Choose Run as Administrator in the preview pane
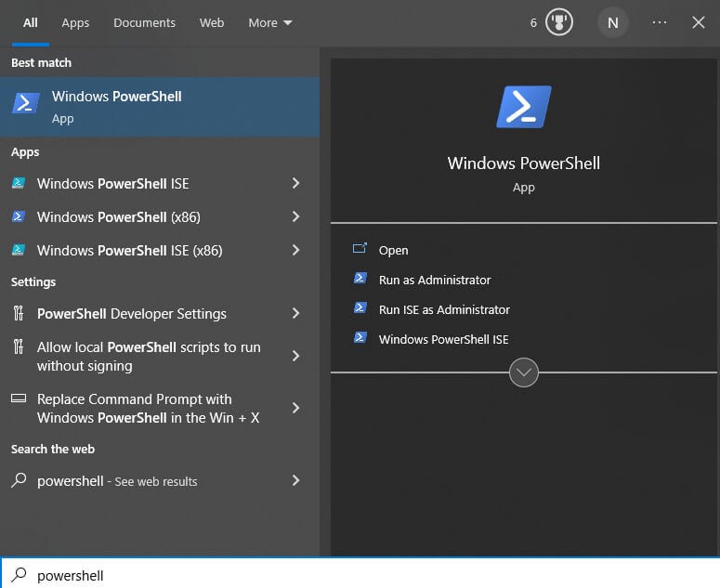 [x=434, y=280]
